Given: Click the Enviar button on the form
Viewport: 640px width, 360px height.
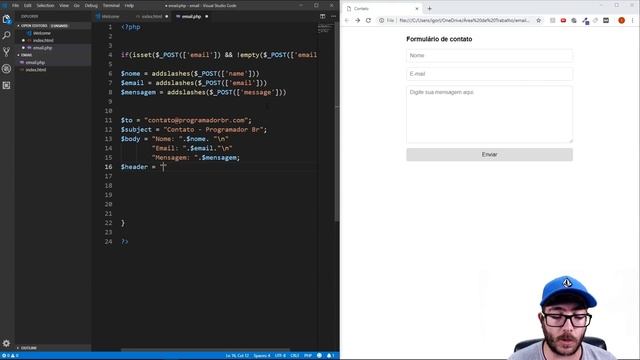Looking at the screenshot, I should click(489, 154).
